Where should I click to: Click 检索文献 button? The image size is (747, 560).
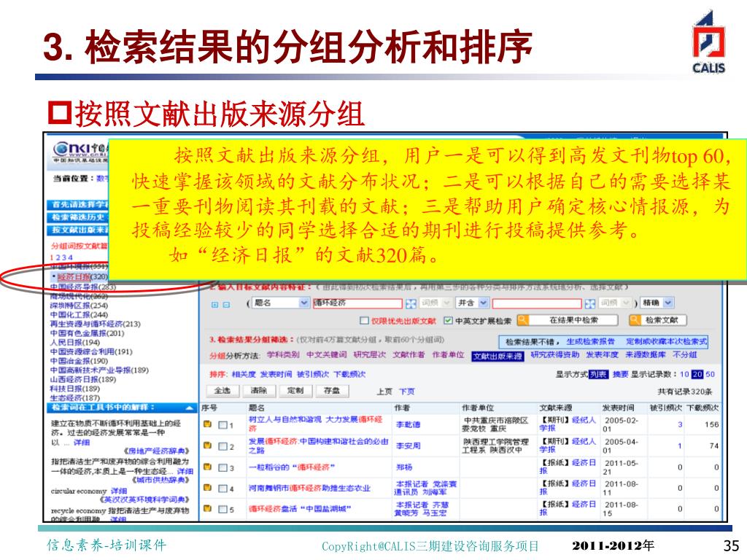pyautogui.click(x=658, y=320)
